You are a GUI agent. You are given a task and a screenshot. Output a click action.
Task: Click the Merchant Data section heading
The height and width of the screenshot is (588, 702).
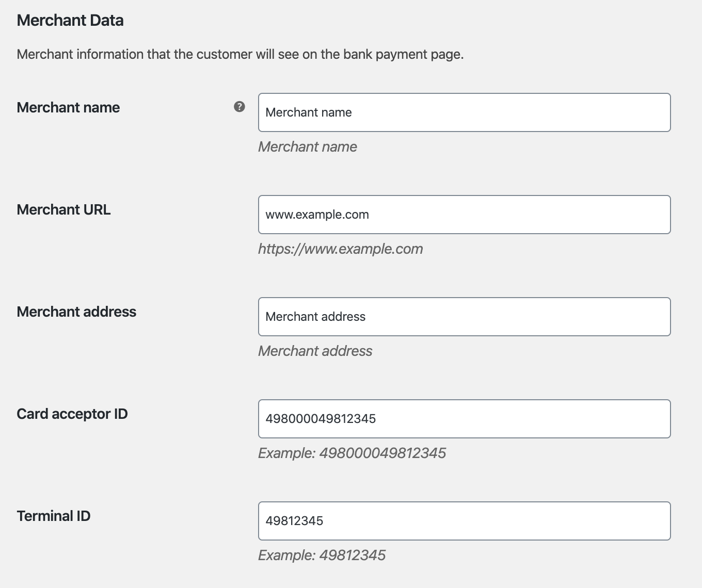click(x=70, y=21)
